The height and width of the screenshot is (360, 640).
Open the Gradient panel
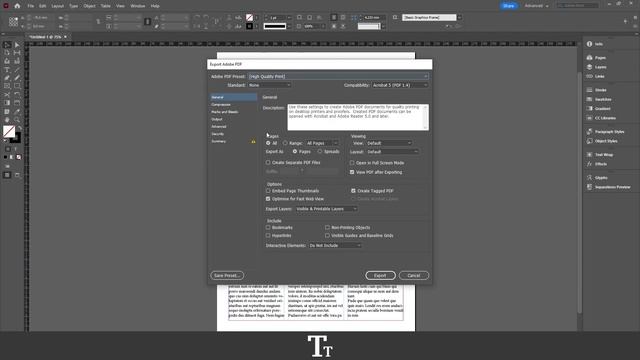(x=599, y=109)
